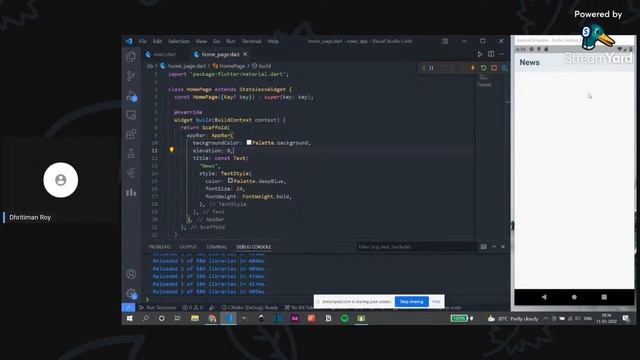The height and width of the screenshot is (360, 640).
Task: Clear the debug console with the panel icon
Action: click(484, 247)
